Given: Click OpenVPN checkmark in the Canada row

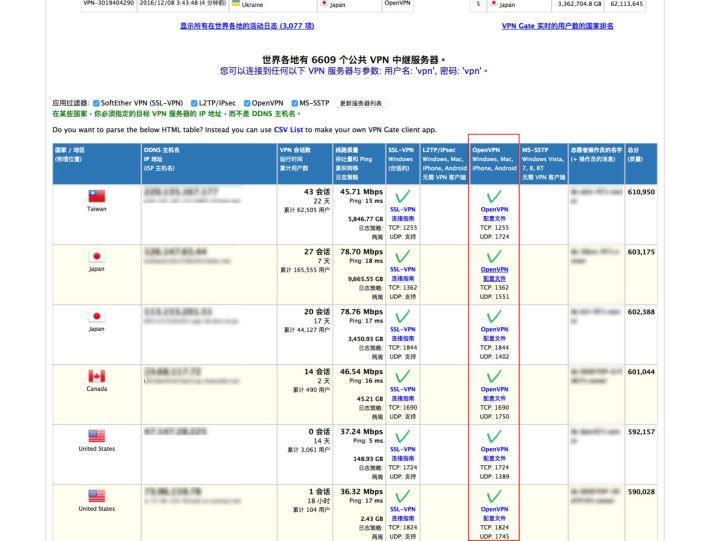Looking at the screenshot, I should point(494,376).
